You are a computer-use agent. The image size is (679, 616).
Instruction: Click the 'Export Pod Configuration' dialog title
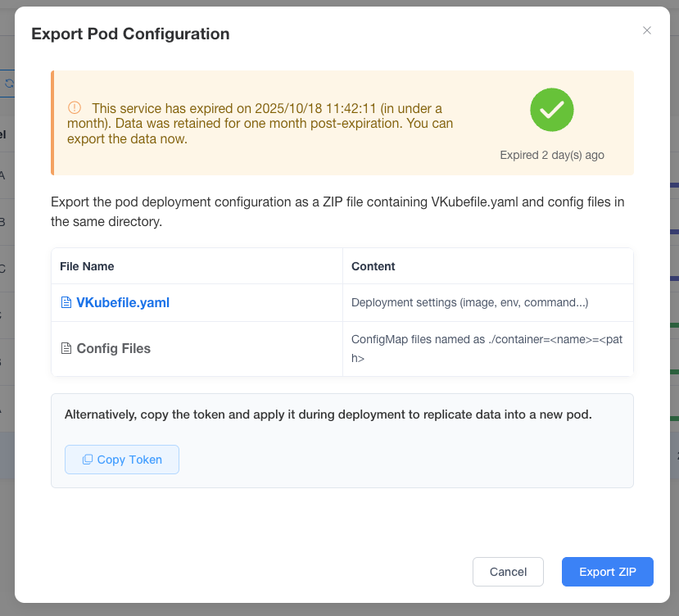tap(130, 34)
